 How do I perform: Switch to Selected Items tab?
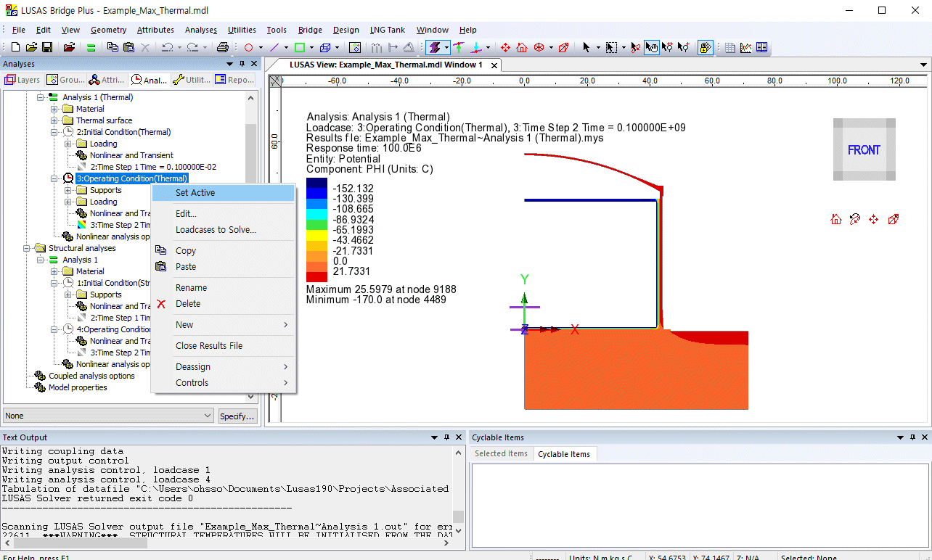point(501,454)
